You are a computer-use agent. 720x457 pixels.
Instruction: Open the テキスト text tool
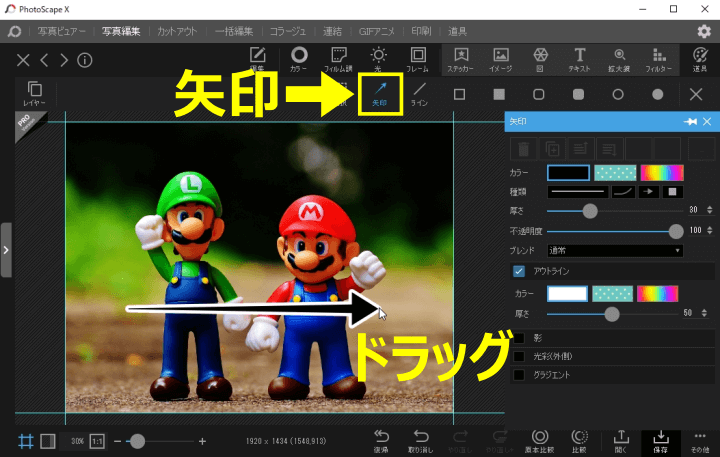click(x=579, y=59)
